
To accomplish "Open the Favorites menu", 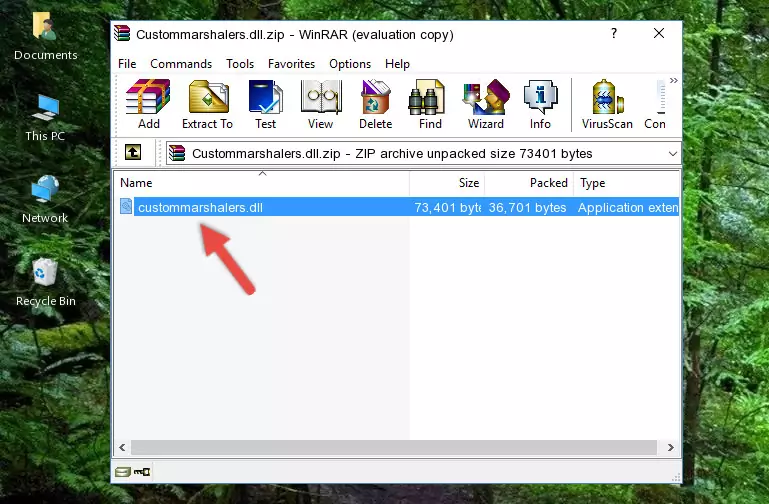I will coord(291,64).
